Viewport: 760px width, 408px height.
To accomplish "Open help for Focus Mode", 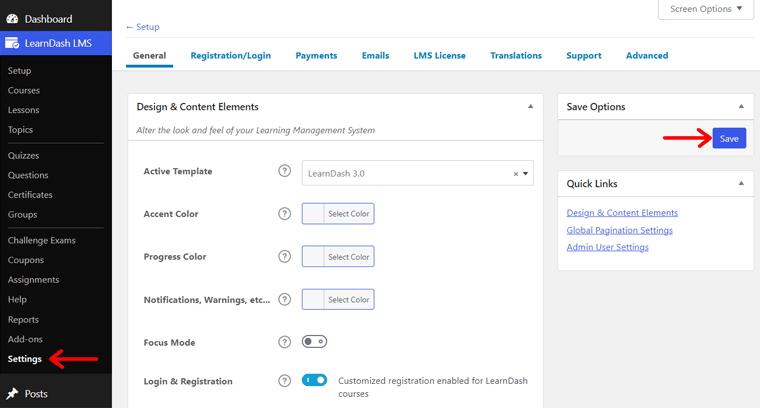I will click(285, 342).
